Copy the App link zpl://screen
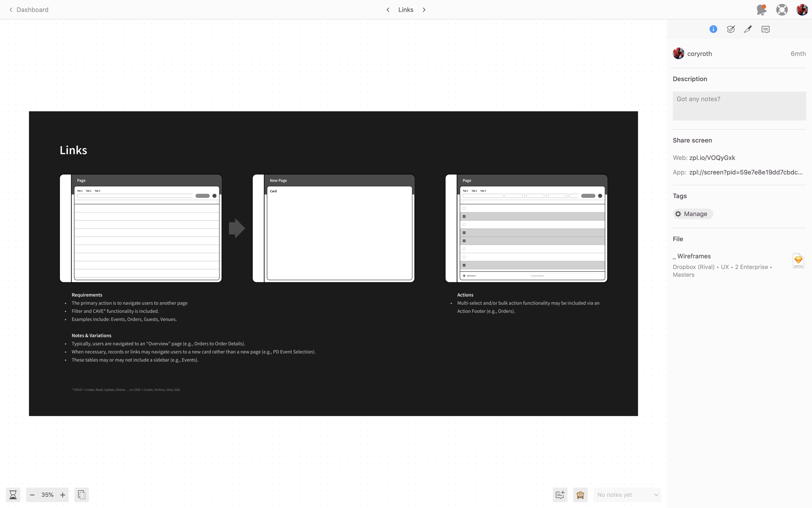The image size is (812, 508). 745,172
